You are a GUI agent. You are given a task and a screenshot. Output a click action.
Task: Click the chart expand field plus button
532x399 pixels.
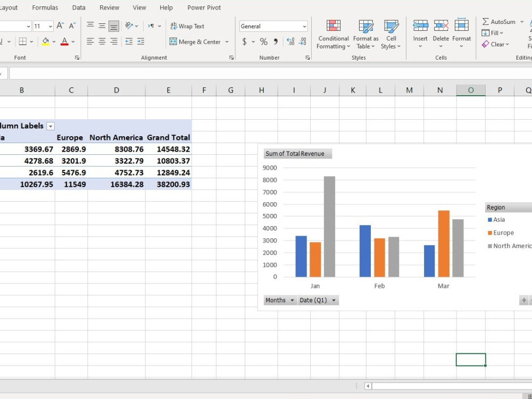(x=524, y=300)
